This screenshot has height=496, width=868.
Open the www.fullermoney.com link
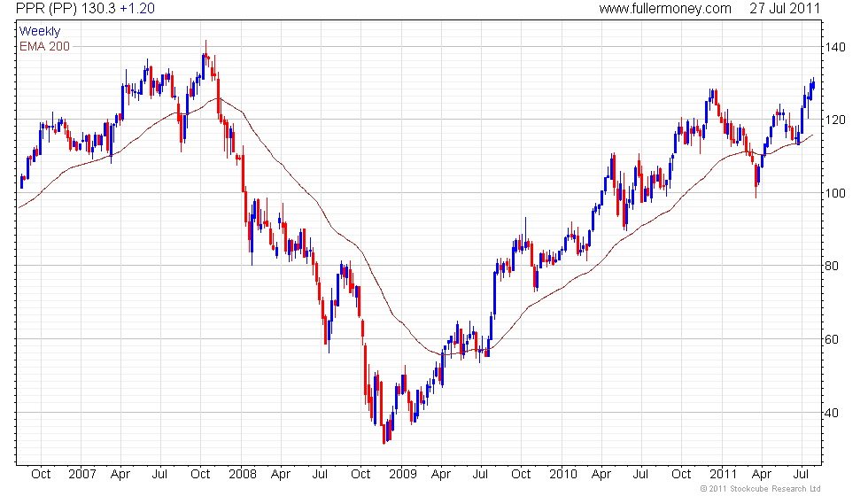pyautogui.click(x=665, y=9)
